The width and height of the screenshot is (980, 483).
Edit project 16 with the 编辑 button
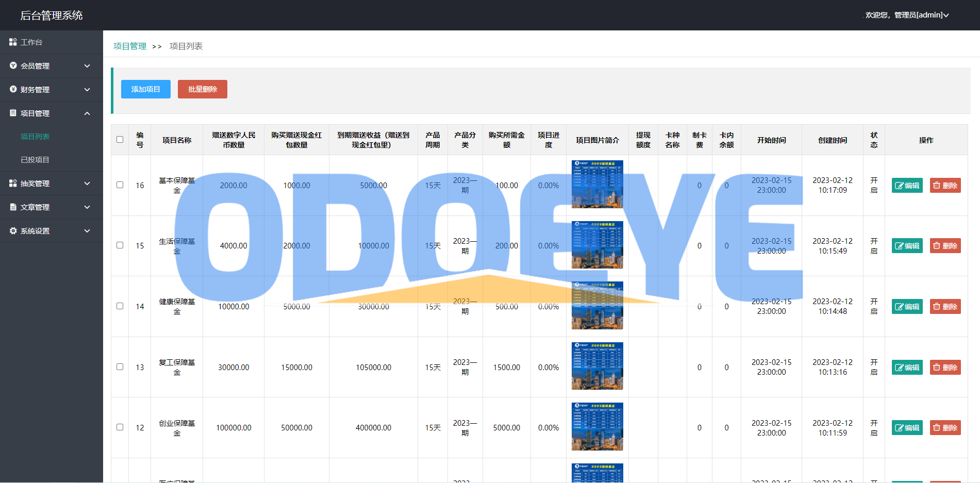pos(907,186)
